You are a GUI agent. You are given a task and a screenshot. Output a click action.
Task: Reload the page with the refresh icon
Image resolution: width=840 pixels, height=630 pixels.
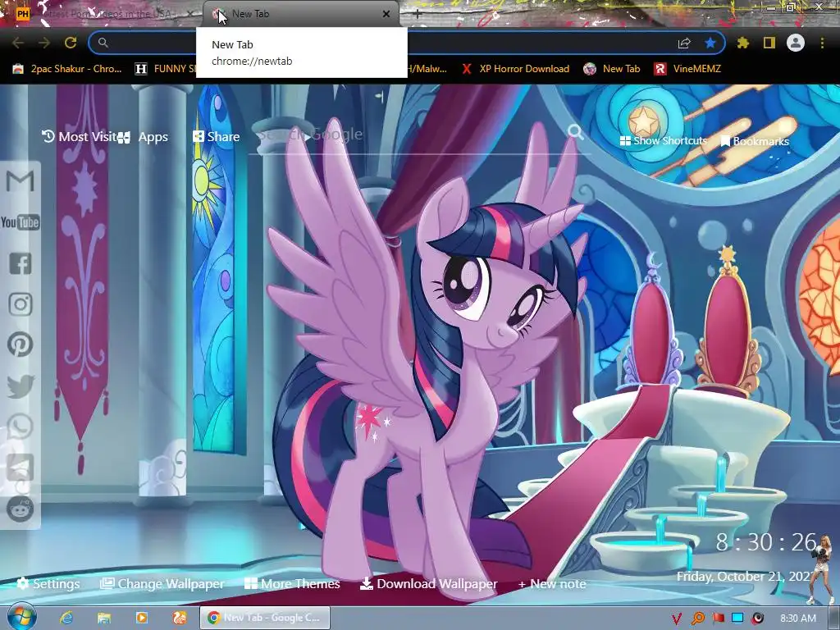[71, 43]
